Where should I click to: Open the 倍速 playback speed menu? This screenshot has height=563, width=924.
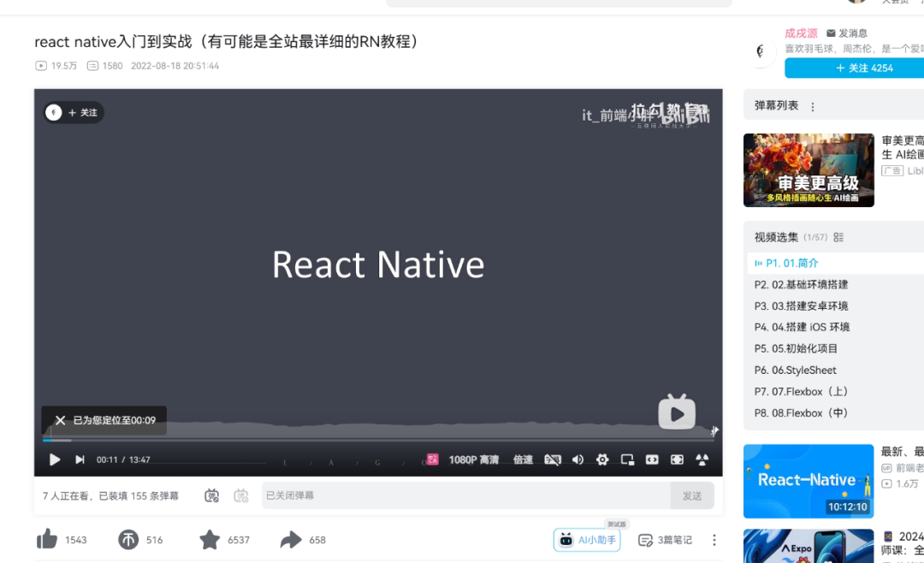point(523,459)
